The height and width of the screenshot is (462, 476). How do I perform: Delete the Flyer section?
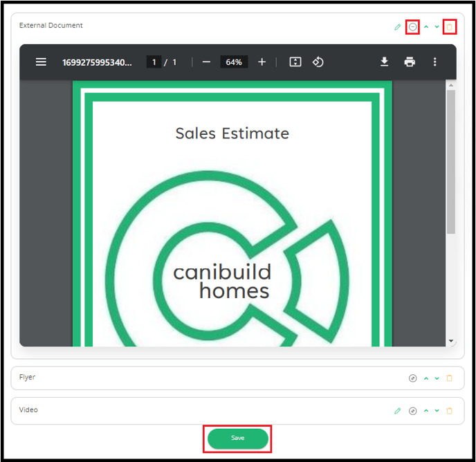[x=449, y=378]
